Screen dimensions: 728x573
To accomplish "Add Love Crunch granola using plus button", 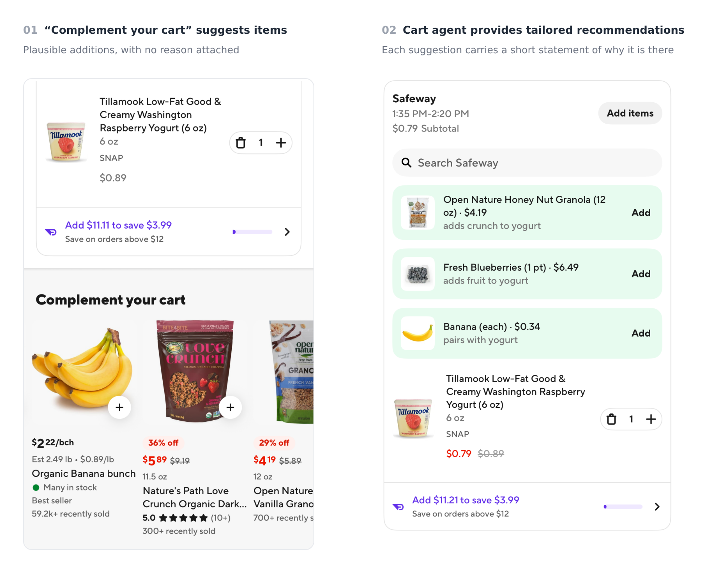I will [x=230, y=407].
